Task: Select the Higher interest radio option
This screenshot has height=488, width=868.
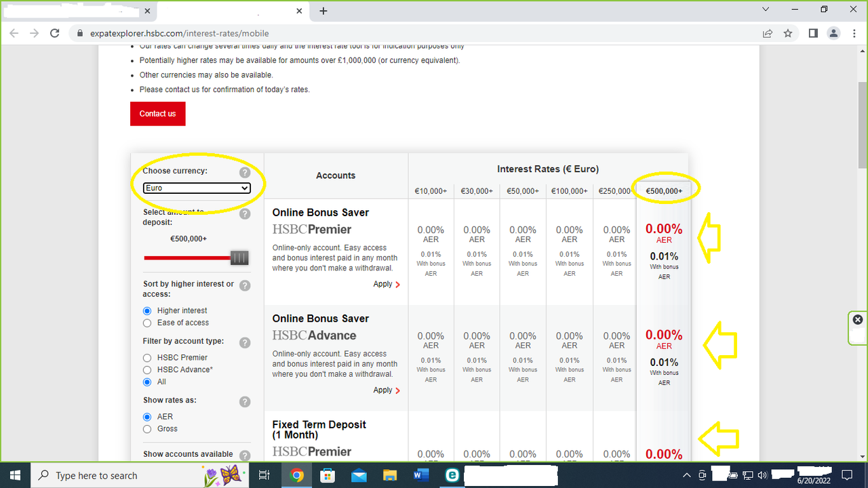Action: click(x=147, y=310)
